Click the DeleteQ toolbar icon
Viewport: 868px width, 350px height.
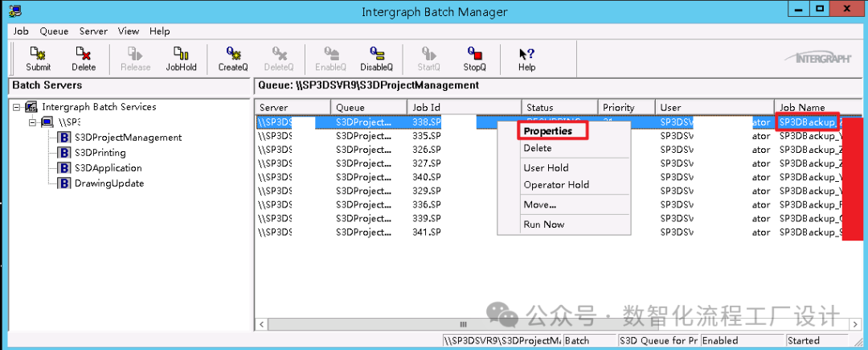[x=278, y=54]
